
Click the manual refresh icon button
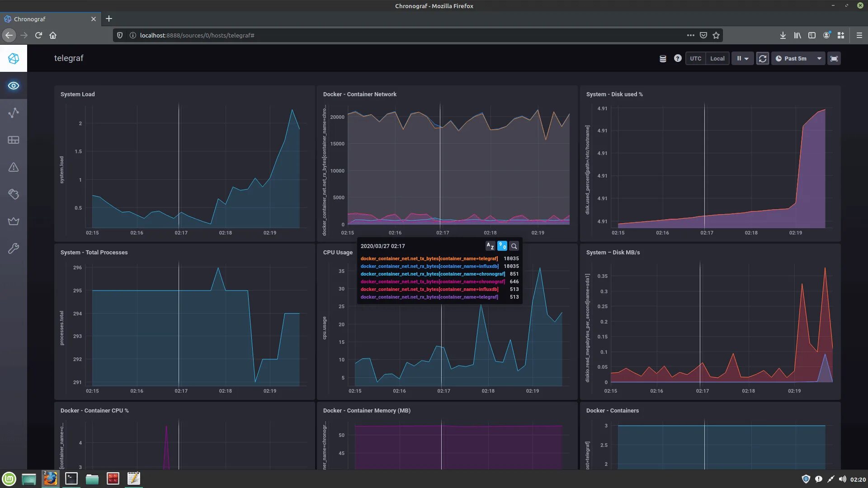762,59
